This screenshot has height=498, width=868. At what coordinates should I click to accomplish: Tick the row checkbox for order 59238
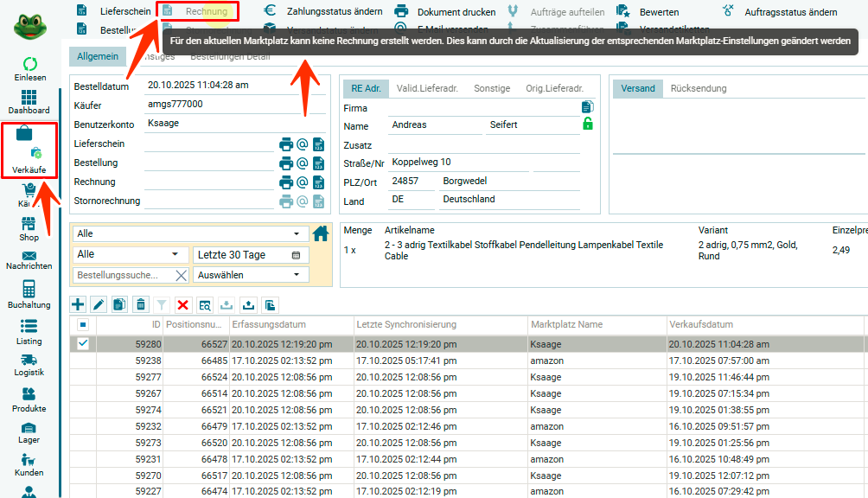coord(83,361)
